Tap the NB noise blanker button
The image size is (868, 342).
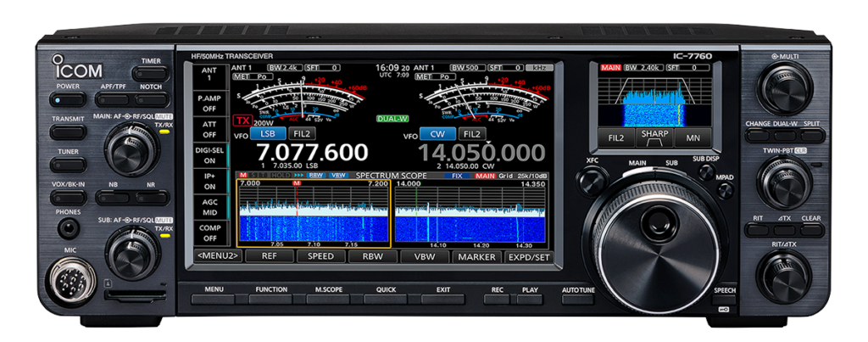click(113, 198)
